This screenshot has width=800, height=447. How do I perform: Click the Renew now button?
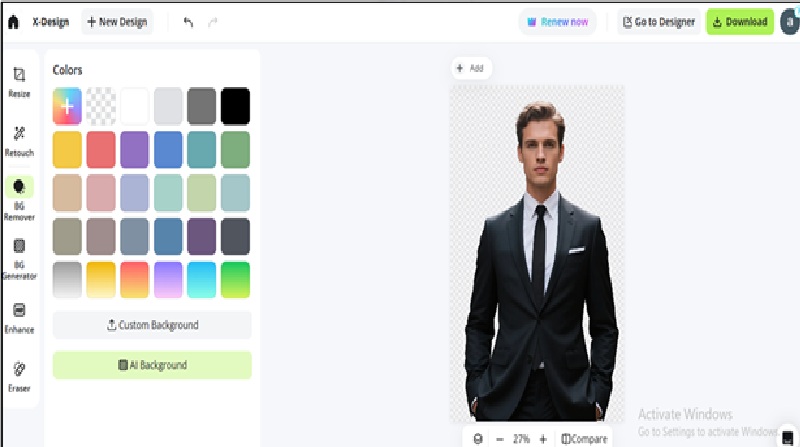click(x=556, y=22)
